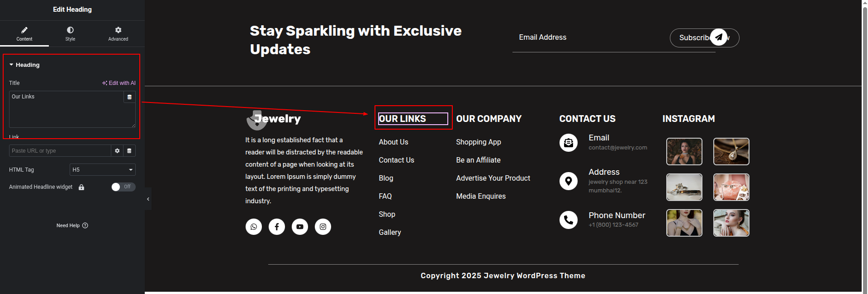Image resolution: width=868 pixels, height=294 pixels.
Task: Collapse the Heading section
Action: (x=11, y=65)
